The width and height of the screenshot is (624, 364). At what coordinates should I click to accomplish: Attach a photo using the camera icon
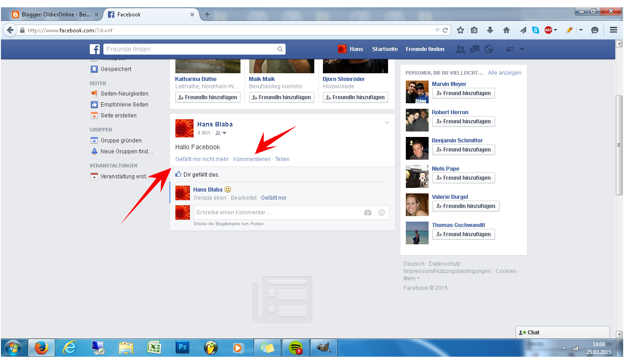368,212
